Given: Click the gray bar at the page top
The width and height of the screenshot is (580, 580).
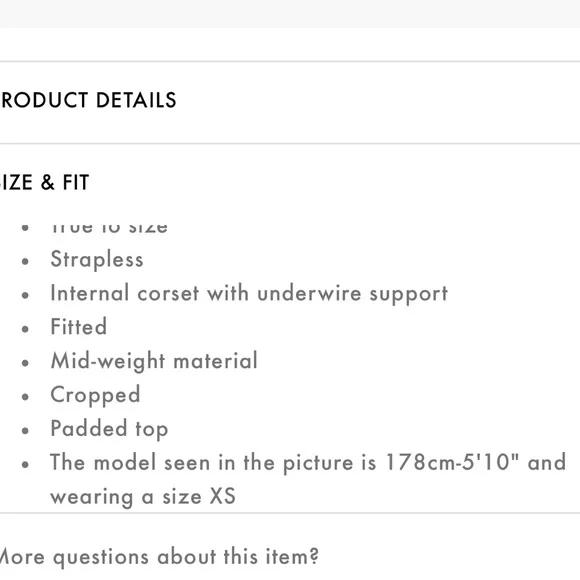Looking at the screenshot, I should (x=290, y=14).
